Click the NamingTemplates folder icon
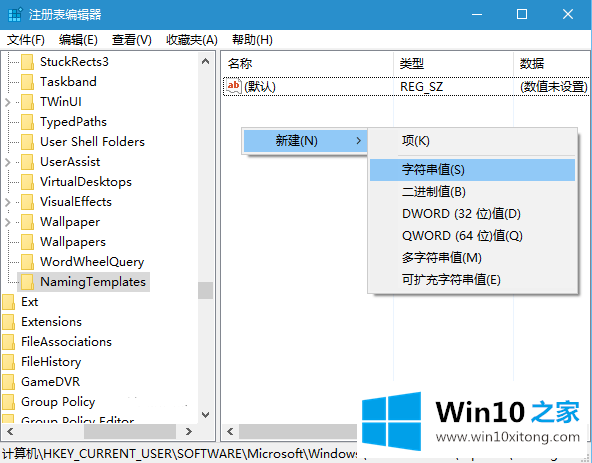The height and width of the screenshot is (463, 592). (27, 282)
